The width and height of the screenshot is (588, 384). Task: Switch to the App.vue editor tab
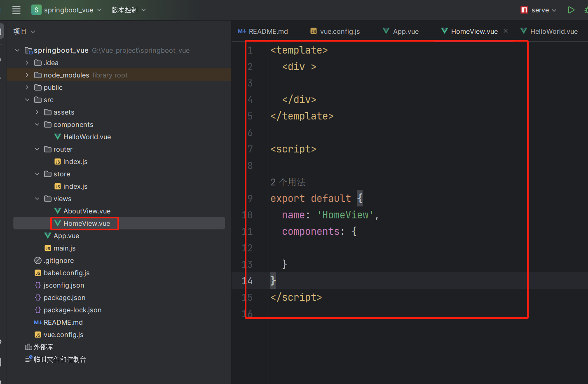pos(401,31)
